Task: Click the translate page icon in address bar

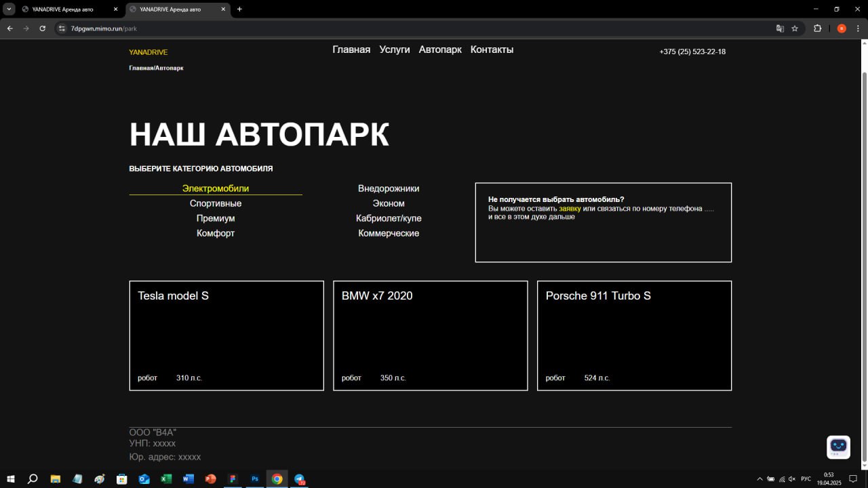Action: pos(780,28)
